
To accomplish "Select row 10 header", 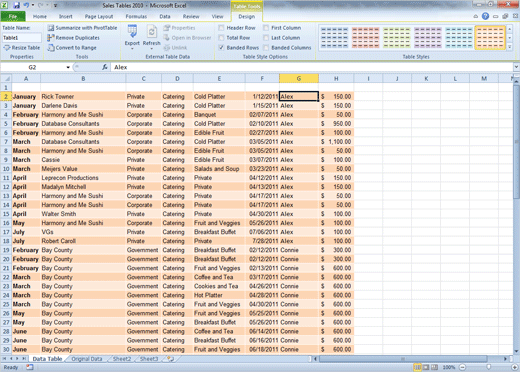I will coord(6,169).
